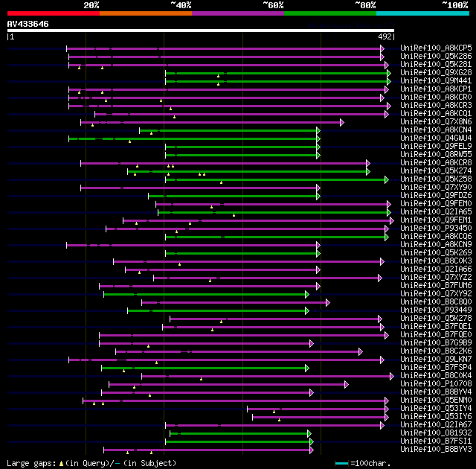Open the UniRef100_Q5K286 hit label

pyautogui.click(x=436, y=56)
